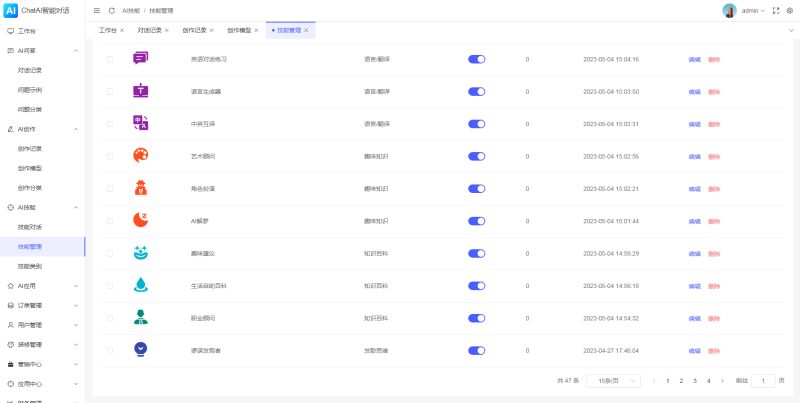Switch to the 对话记录 tab

(149, 30)
